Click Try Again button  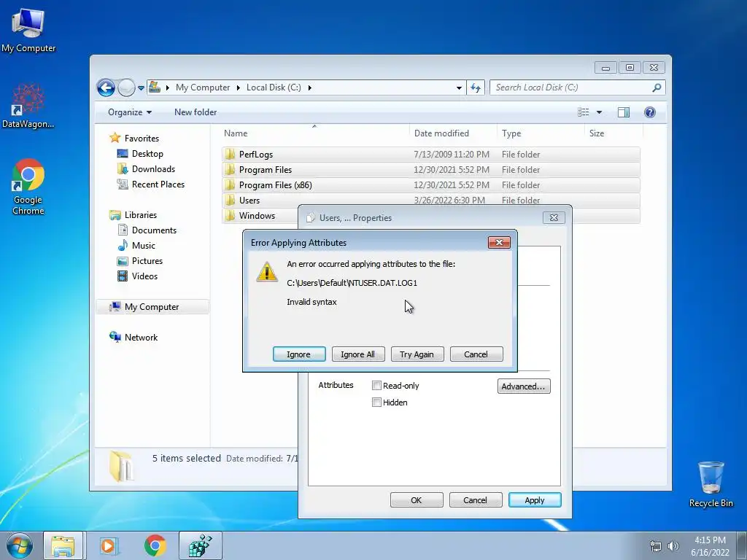(417, 354)
